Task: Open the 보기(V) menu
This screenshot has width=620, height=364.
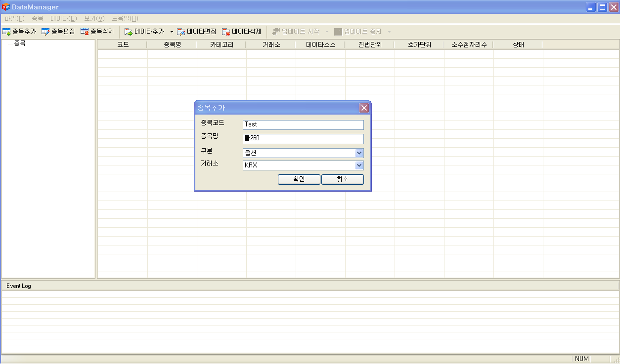Action: 94,19
